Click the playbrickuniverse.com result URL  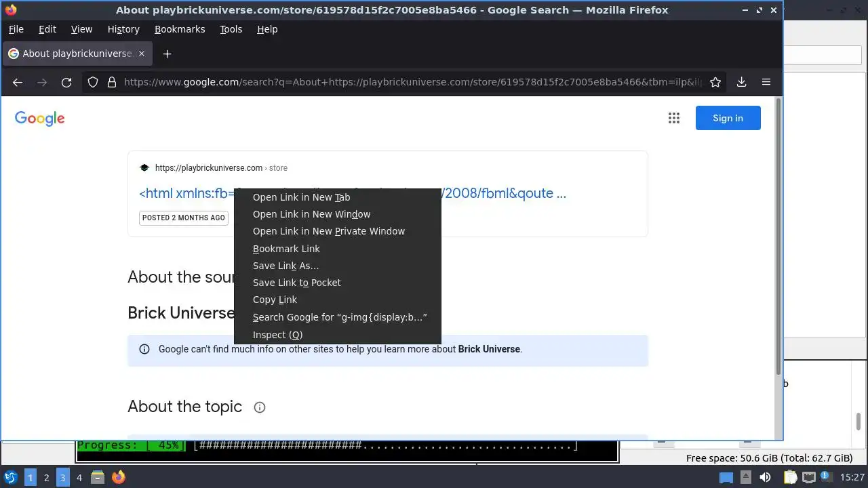[x=221, y=168]
